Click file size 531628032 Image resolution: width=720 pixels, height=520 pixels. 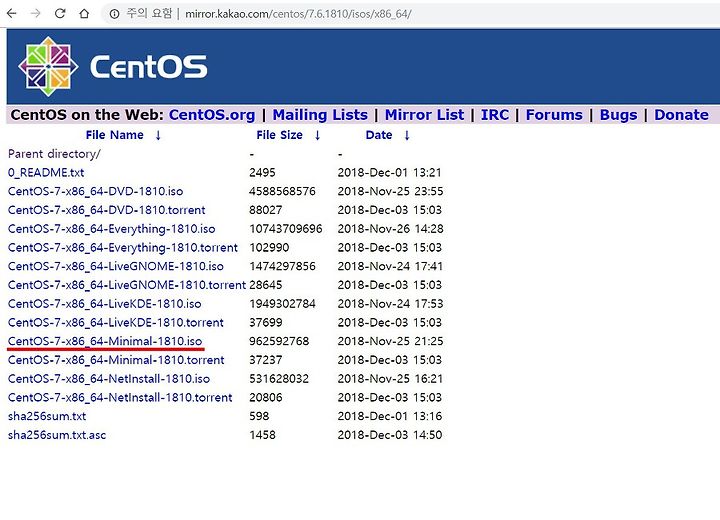point(279,379)
